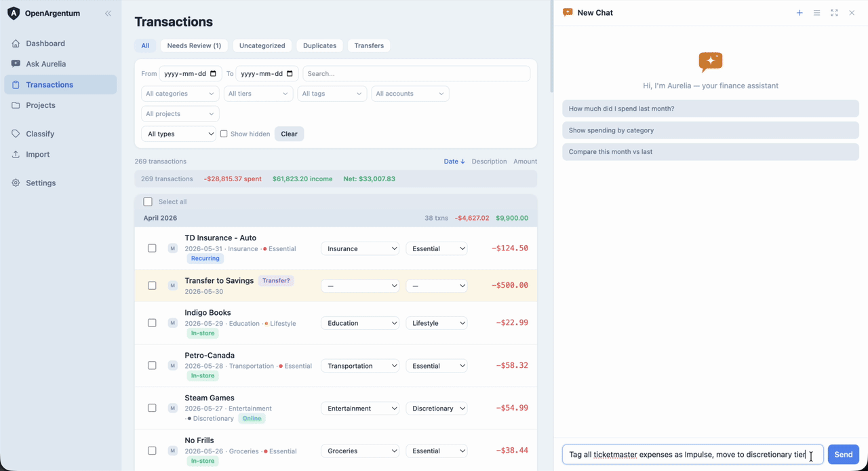
Task: Select the Petro-Canada transaction checkbox
Action: tap(152, 366)
